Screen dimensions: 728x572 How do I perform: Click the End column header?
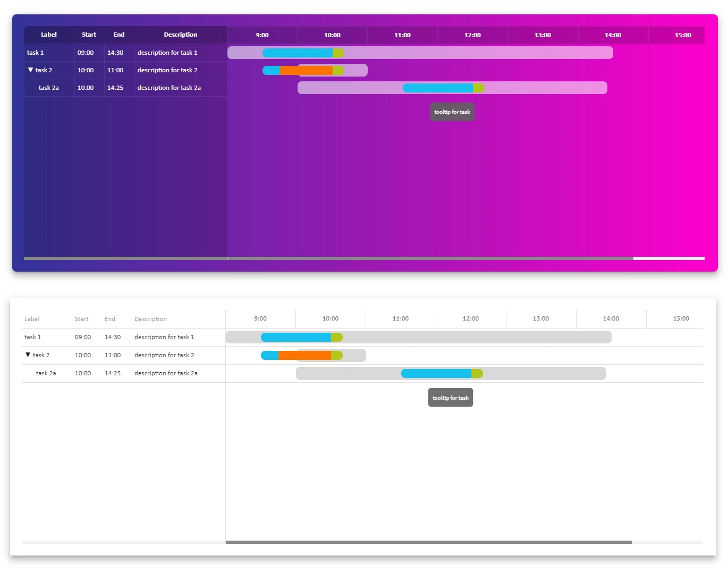[118, 35]
